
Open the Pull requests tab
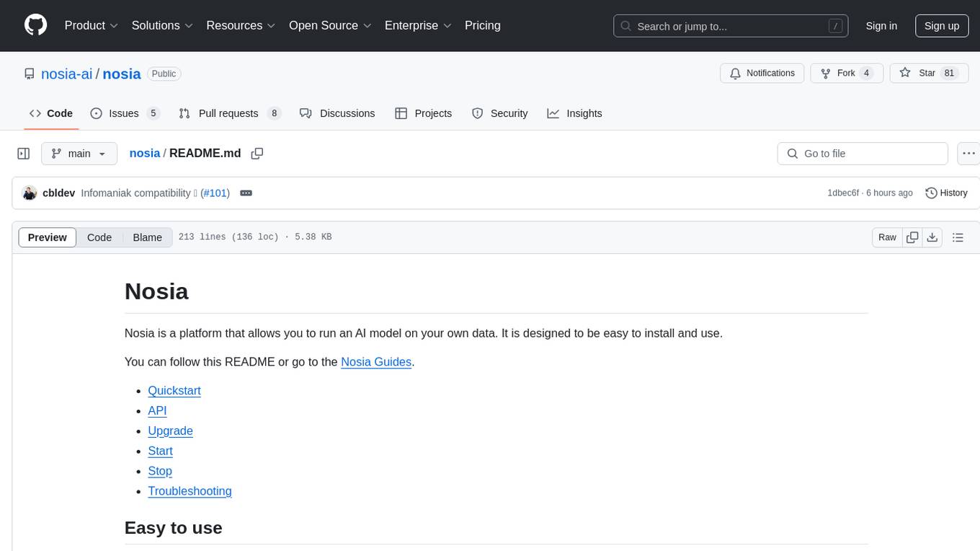(x=230, y=113)
